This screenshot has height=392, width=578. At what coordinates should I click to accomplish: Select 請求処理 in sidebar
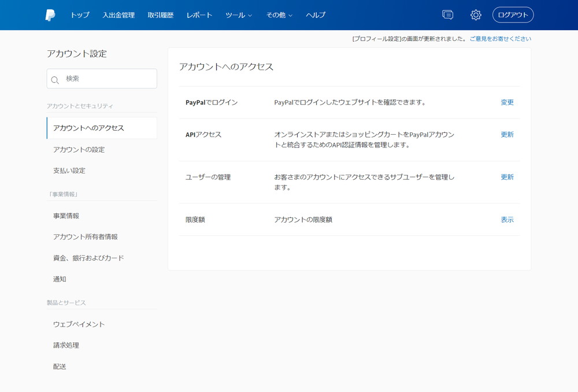(66, 345)
